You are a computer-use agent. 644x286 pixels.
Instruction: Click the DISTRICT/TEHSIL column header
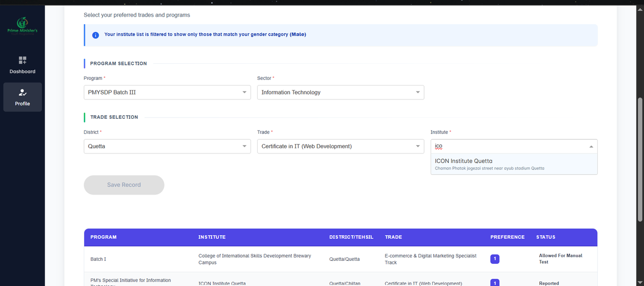[351, 237]
